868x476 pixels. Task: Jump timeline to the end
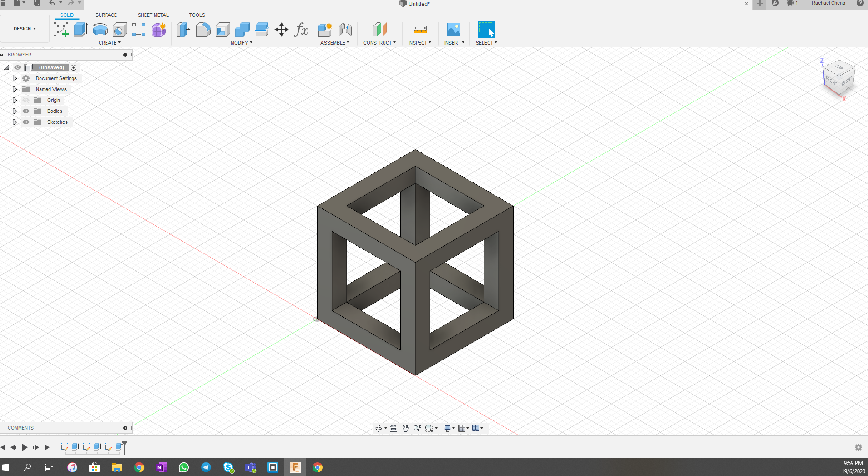point(48,447)
